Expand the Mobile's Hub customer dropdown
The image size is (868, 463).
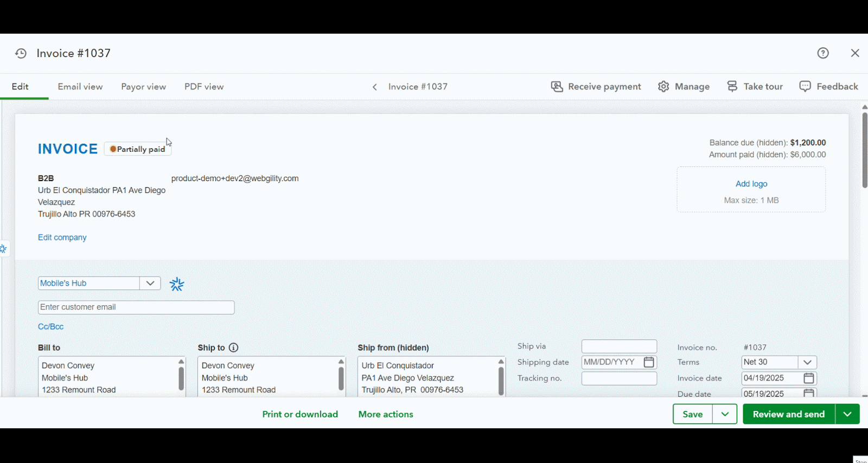pos(150,284)
